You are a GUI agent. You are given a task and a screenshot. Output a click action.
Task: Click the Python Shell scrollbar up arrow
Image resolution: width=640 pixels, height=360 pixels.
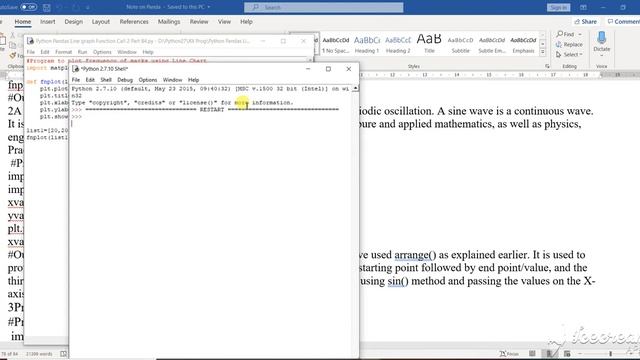point(356,89)
